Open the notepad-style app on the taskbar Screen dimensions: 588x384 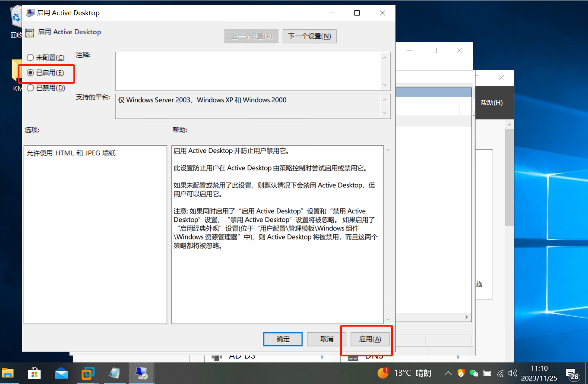(115, 373)
